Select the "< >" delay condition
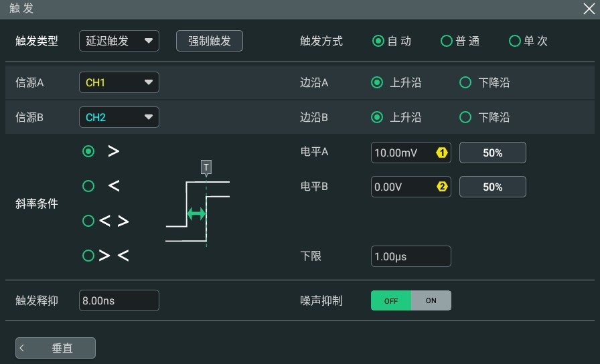 (x=88, y=221)
